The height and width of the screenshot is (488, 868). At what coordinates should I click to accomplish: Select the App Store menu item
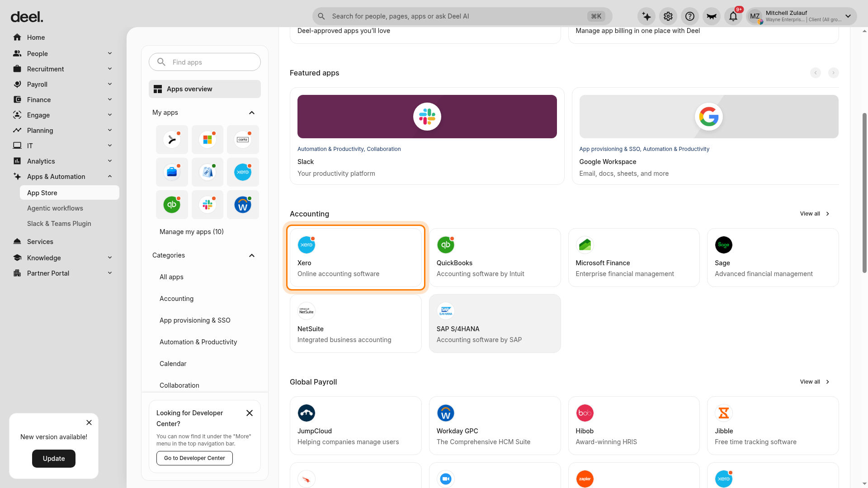[70, 192]
